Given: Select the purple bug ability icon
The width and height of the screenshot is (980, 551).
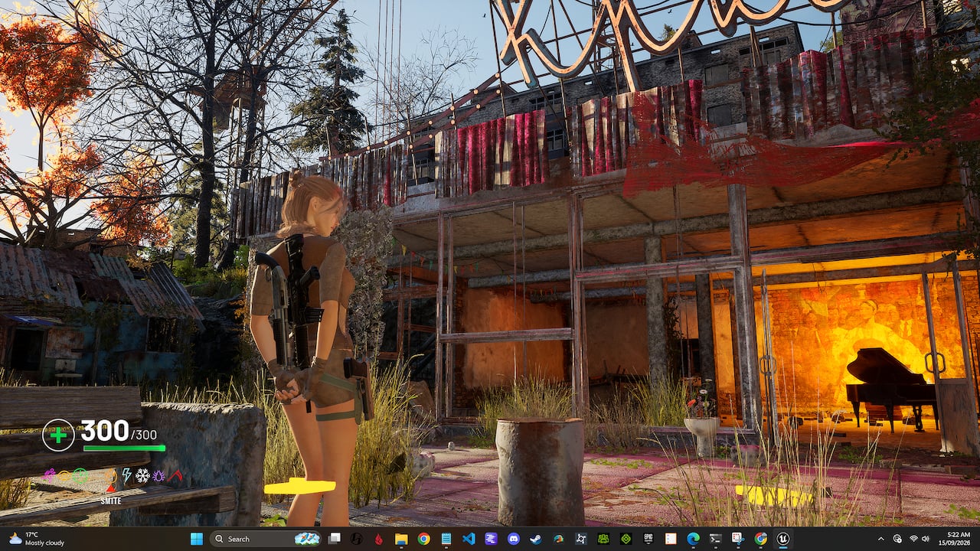Looking at the screenshot, I should [158, 475].
